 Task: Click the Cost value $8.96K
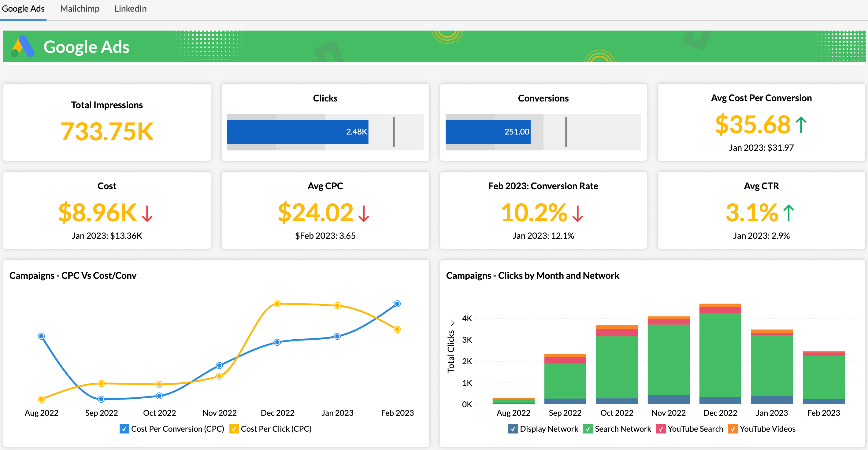pyautogui.click(x=98, y=212)
